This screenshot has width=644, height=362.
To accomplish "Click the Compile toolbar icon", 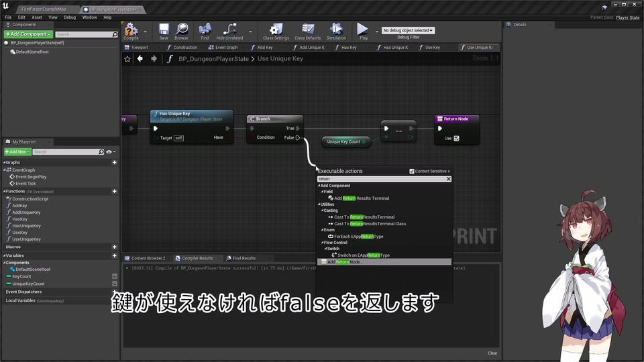I will 131,30.
